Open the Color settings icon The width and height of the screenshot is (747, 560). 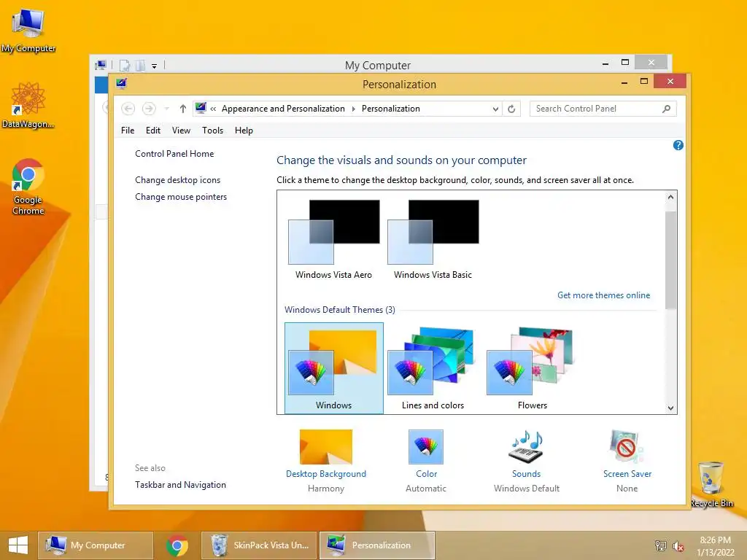point(426,447)
